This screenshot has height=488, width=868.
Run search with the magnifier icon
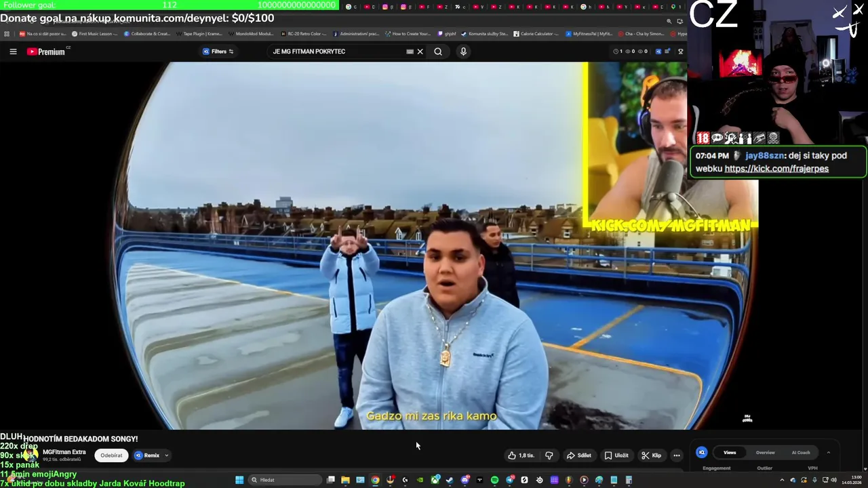[438, 52]
